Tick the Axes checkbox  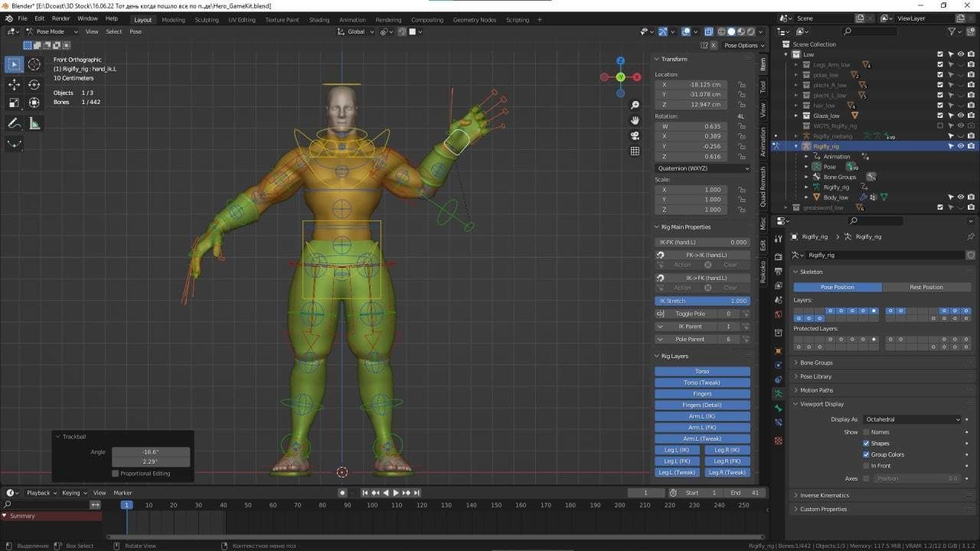(x=866, y=478)
